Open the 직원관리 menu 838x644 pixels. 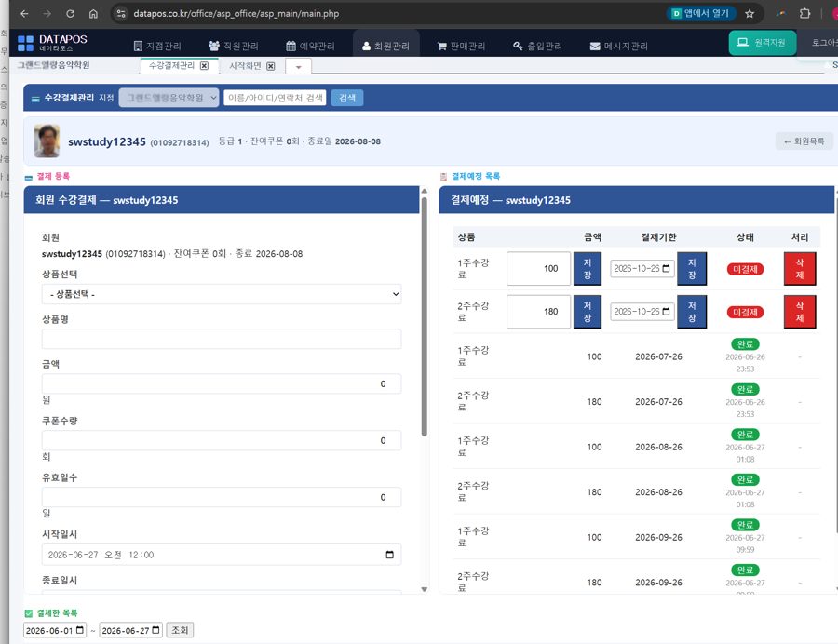point(234,46)
